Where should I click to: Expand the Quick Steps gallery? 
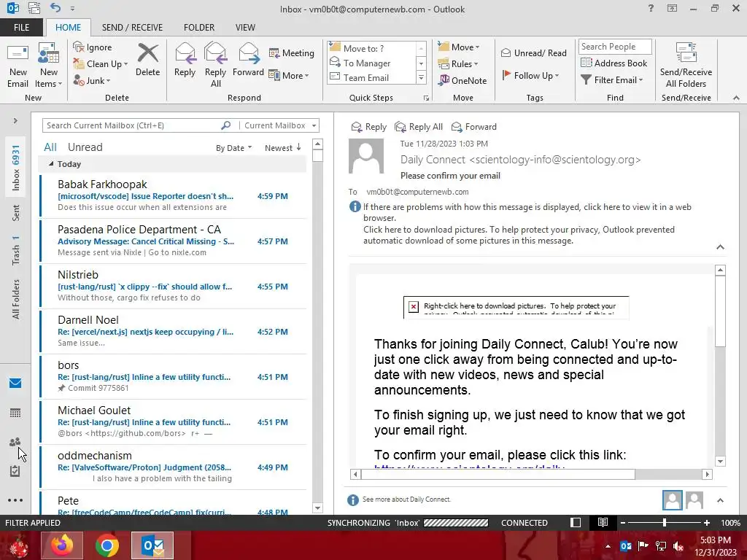[x=421, y=77]
